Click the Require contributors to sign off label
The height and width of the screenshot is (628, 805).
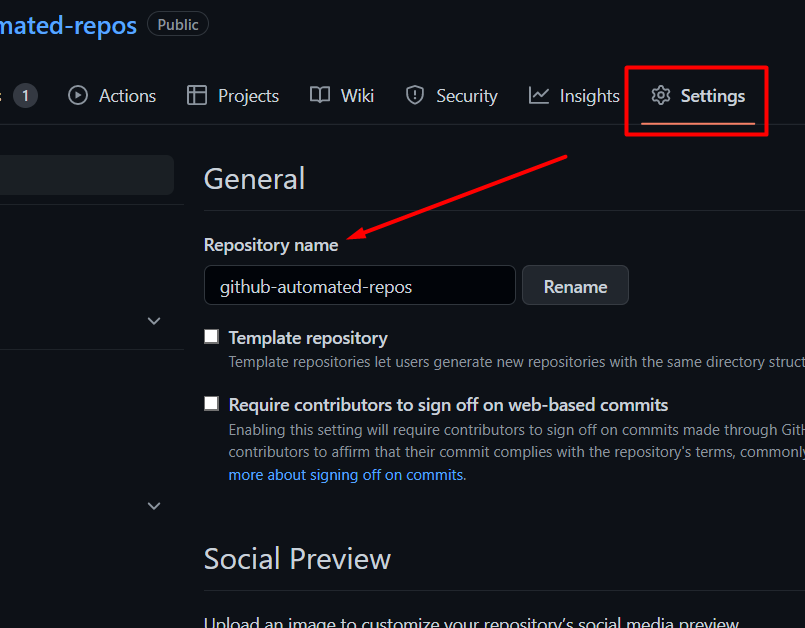[448, 405]
